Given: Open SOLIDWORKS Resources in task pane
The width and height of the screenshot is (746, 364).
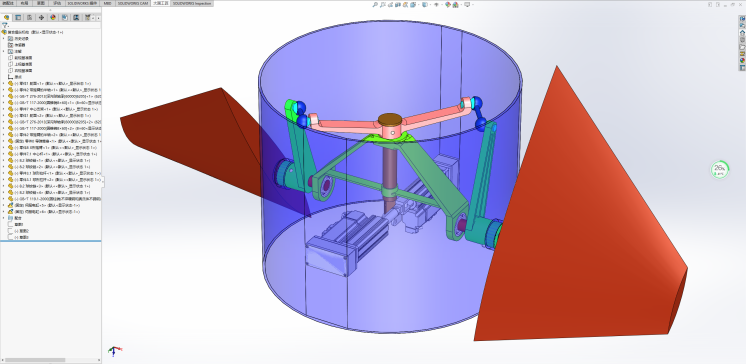Looking at the screenshot, I should [742, 19].
